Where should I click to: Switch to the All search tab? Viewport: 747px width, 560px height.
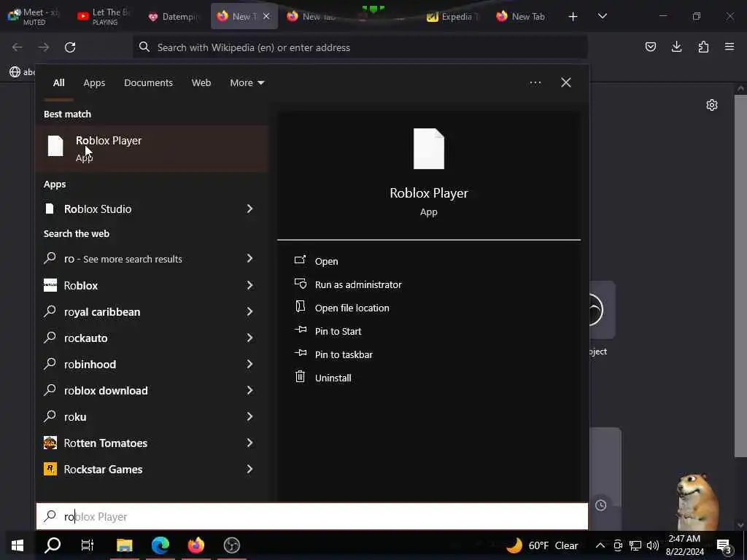(58, 83)
